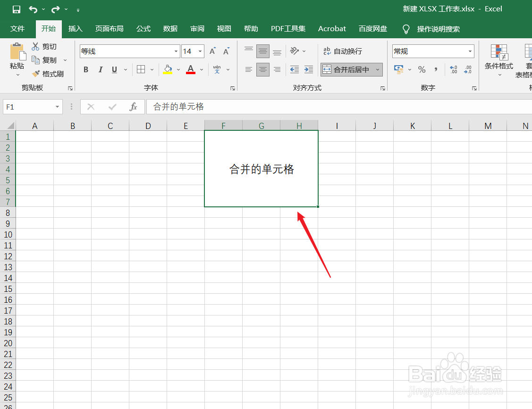This screenshot has height=409, width=532.
Task: Open the 审阅 ribbon tab
Action: (x=197, y=29)
